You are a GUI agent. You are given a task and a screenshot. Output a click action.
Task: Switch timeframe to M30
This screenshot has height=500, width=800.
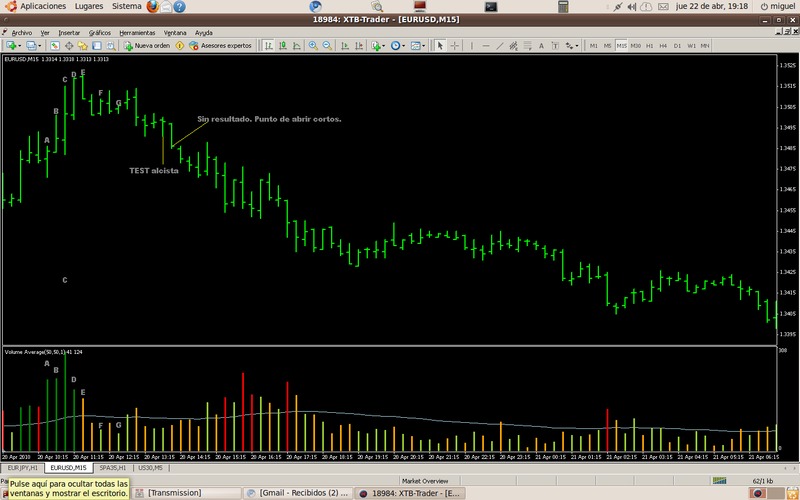635,46
